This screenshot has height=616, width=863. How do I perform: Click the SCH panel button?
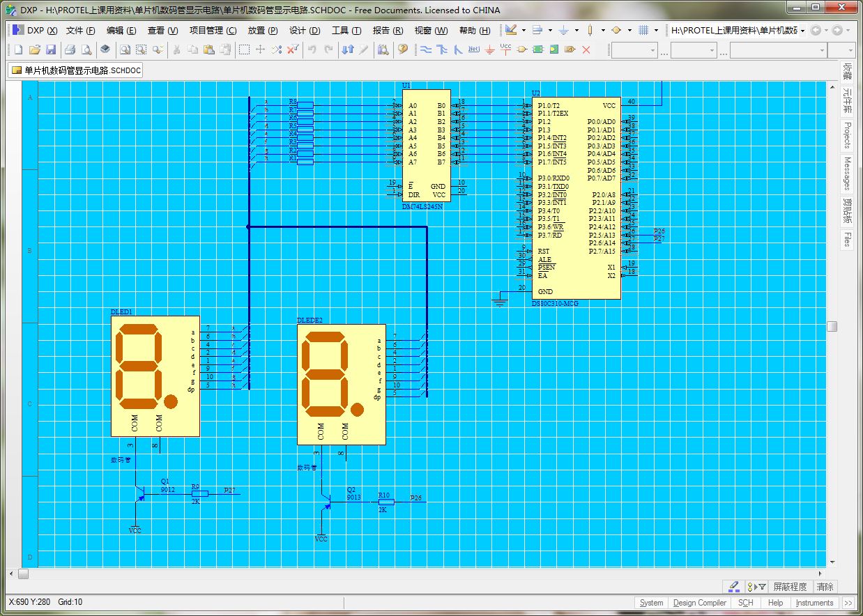(745, 603)
